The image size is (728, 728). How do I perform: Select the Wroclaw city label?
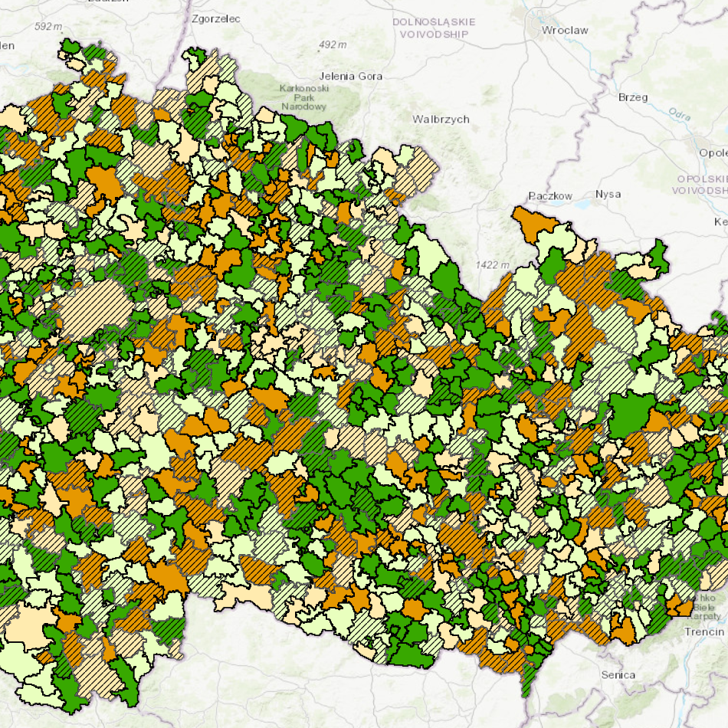(x=565, y=31)
